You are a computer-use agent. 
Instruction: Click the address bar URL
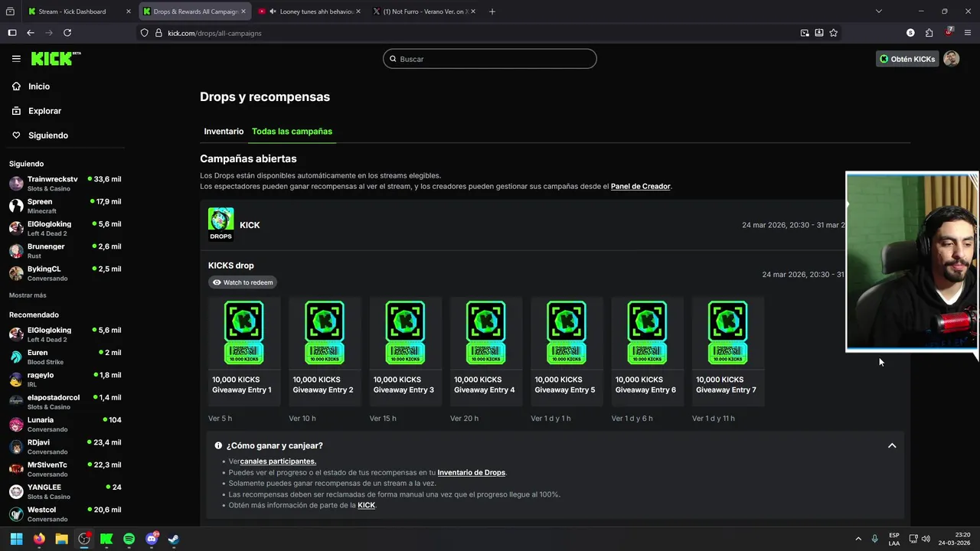click(214, 33)
